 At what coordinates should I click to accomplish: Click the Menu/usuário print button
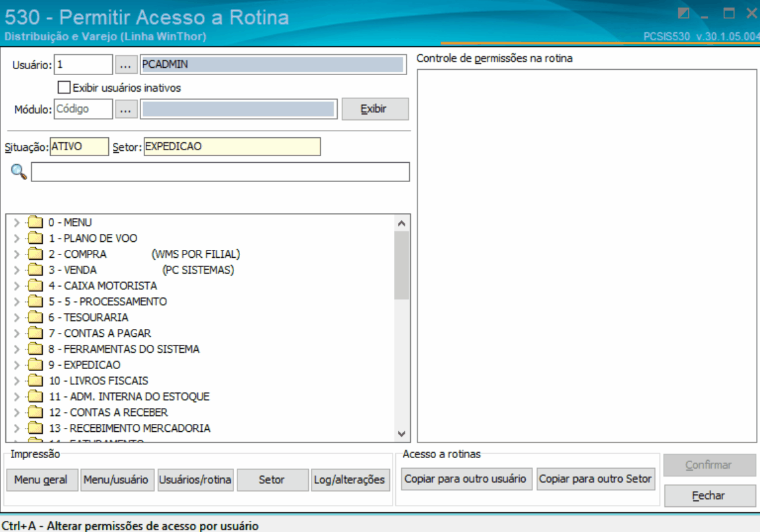117,480
